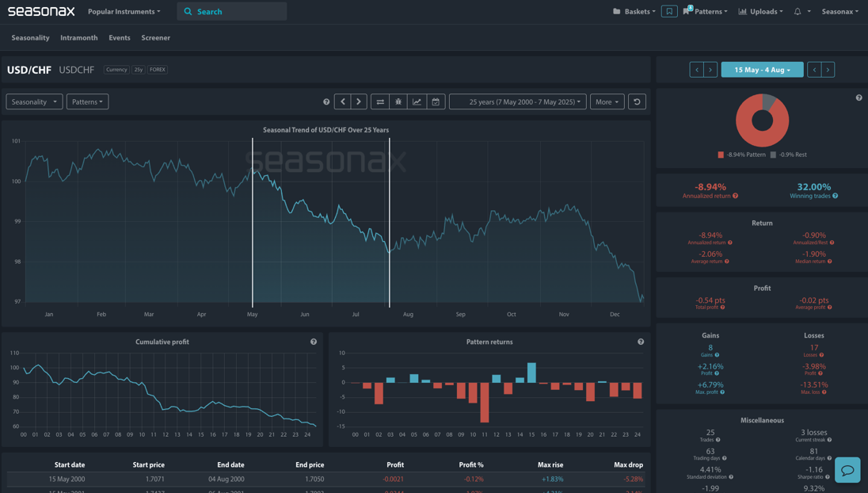This screenshot has width=868, height=493.
Task: Click the help icon beside chart toolbar
Action: 326,102
